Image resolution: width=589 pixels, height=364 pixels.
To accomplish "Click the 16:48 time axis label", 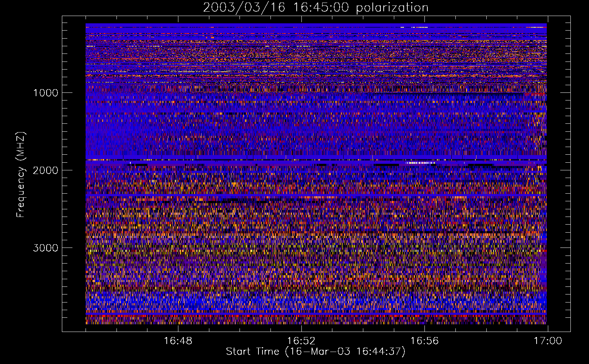I will (178, 341).
